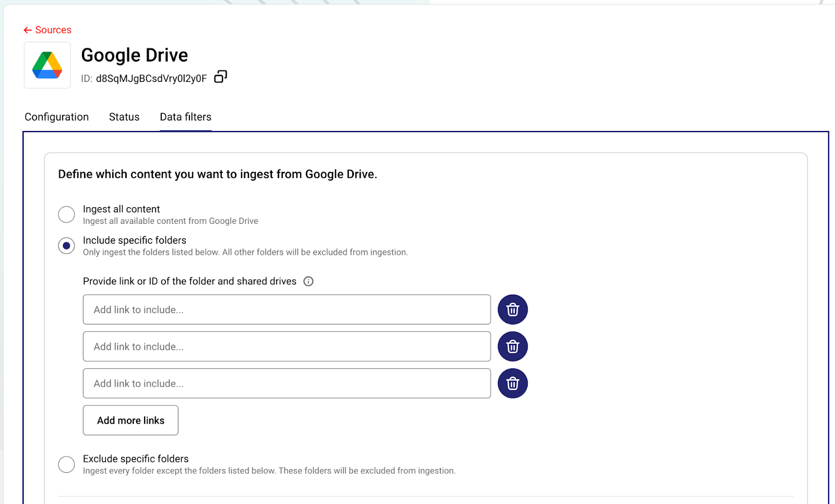Trash the third include link row
The image size is (835, 504).
tap(512, 383)
